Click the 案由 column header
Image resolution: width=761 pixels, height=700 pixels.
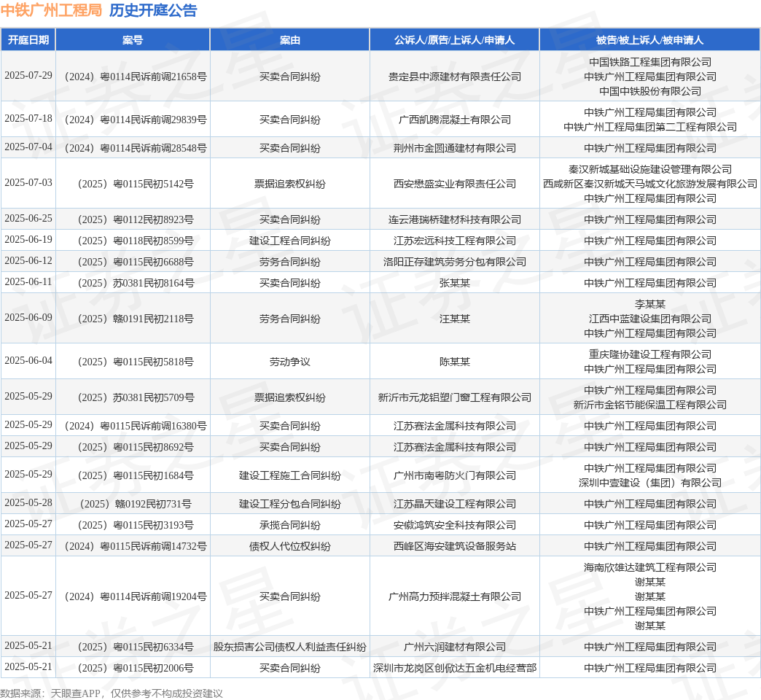(x=289, y=40)
